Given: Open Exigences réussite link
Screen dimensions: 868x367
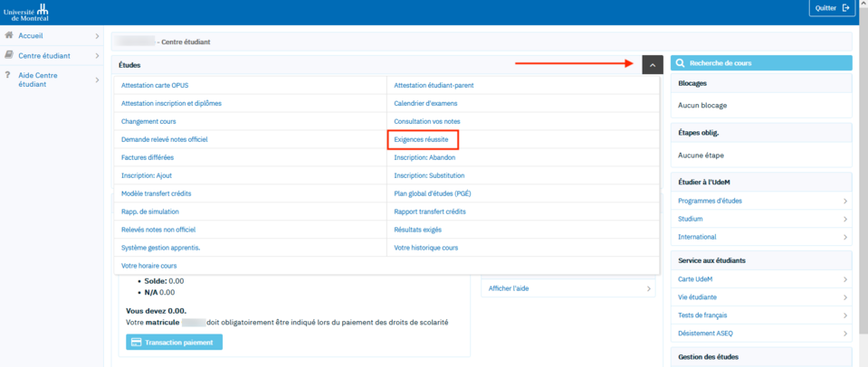Looking at the screenshot, I should pos(421,139).
